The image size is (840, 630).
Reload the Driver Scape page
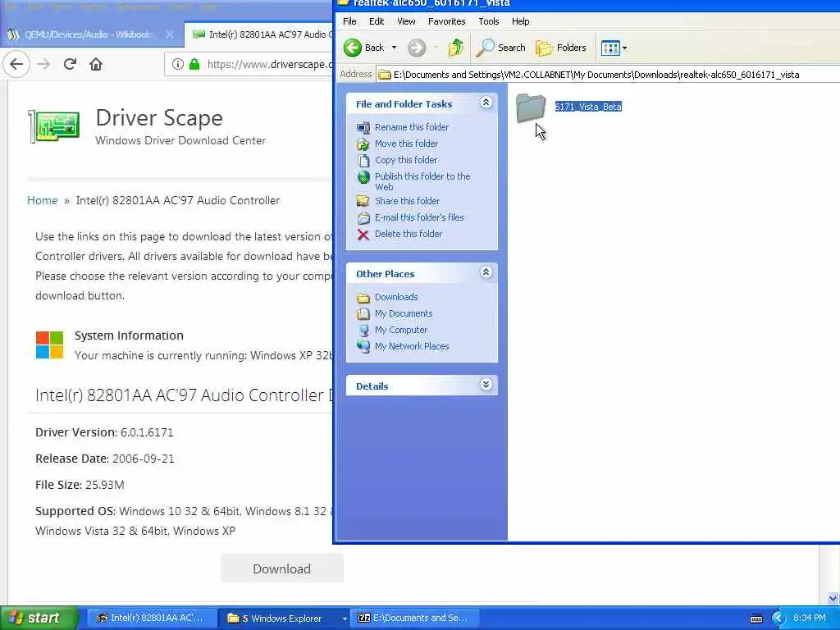click(70, 64)
